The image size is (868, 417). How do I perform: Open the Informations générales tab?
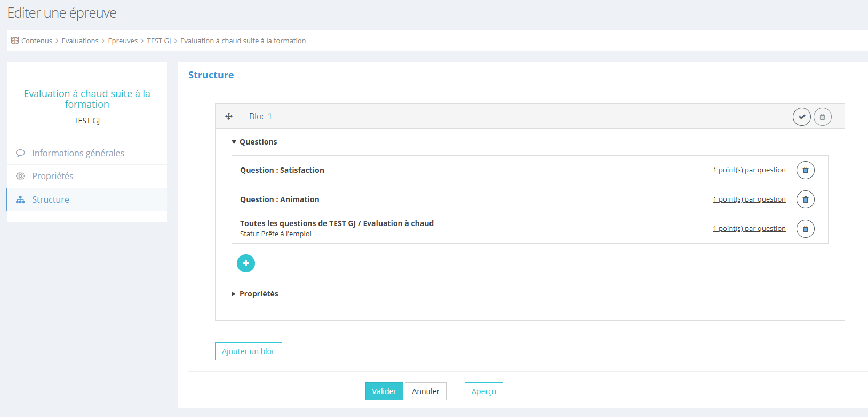(x=78, y=153)
